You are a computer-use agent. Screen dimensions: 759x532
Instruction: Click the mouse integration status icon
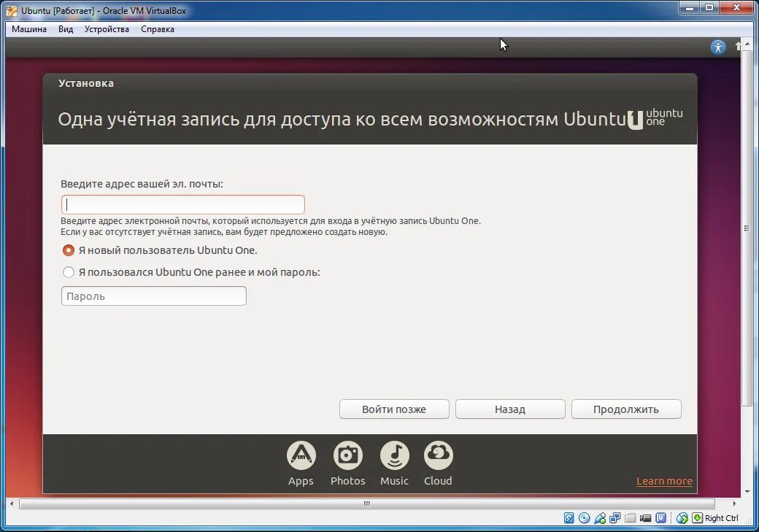click(x=682, y=518)
